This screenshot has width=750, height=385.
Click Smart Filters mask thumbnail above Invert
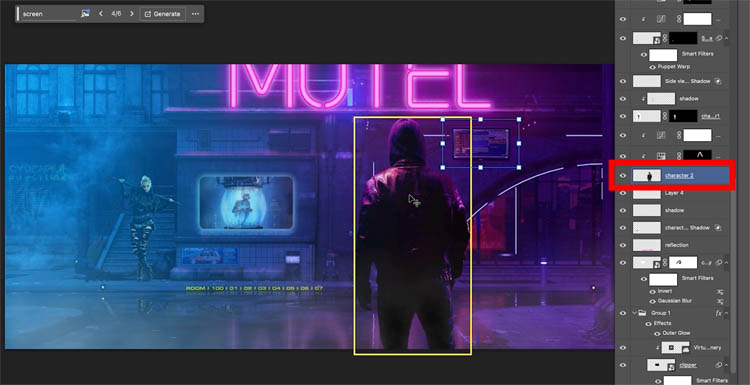click(x=663, y=279)
